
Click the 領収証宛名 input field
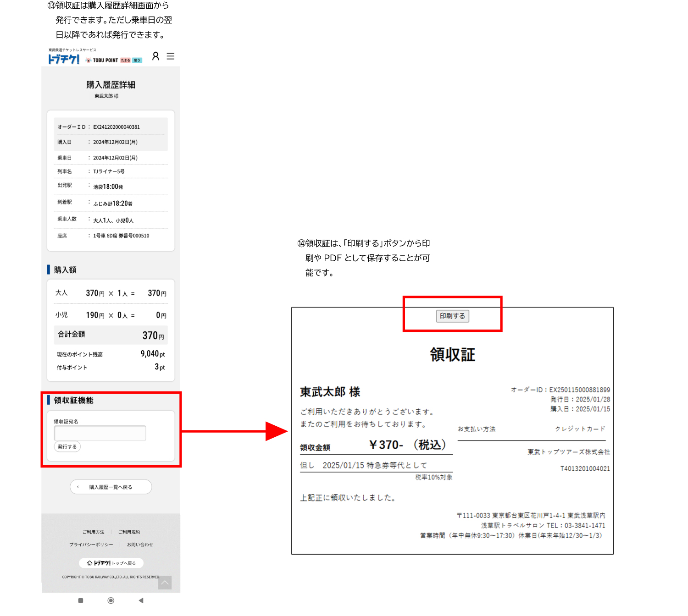tap(100, 433)
